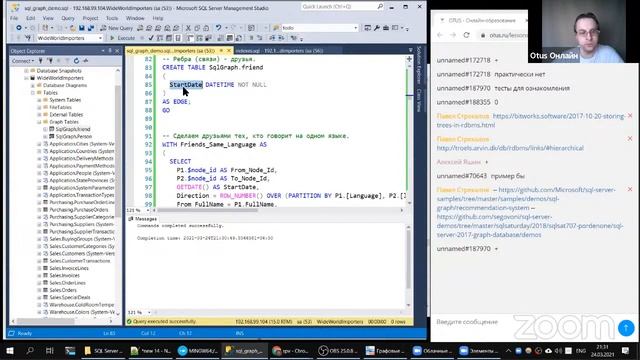The image size is (640, 360).
Task: Expand the SqlGraph.friend table node
Action: [x=45, y=129]
